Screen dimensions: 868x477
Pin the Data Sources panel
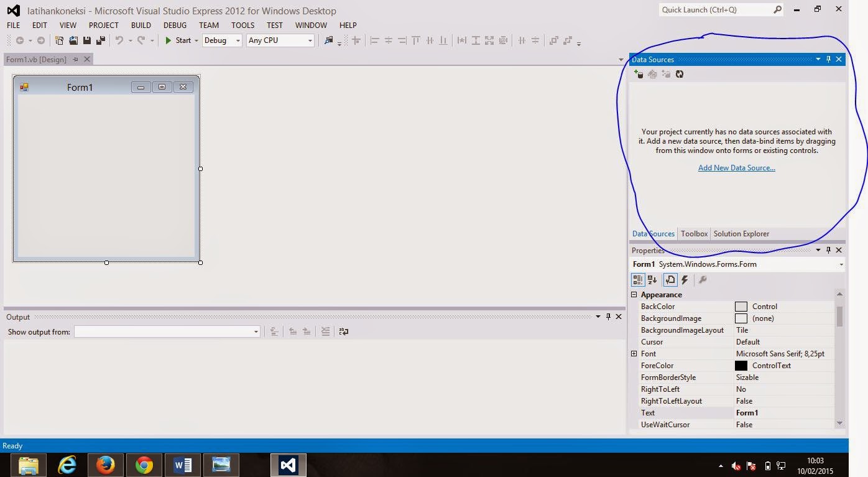coord(828,59)
